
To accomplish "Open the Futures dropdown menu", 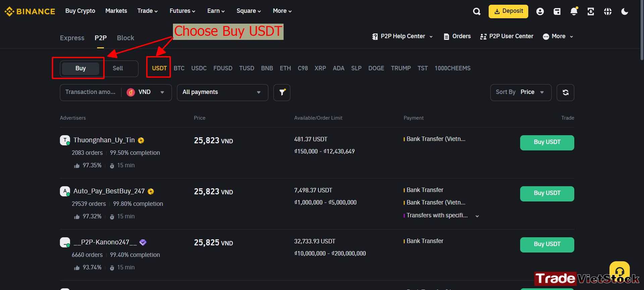I will coord(182,11).
